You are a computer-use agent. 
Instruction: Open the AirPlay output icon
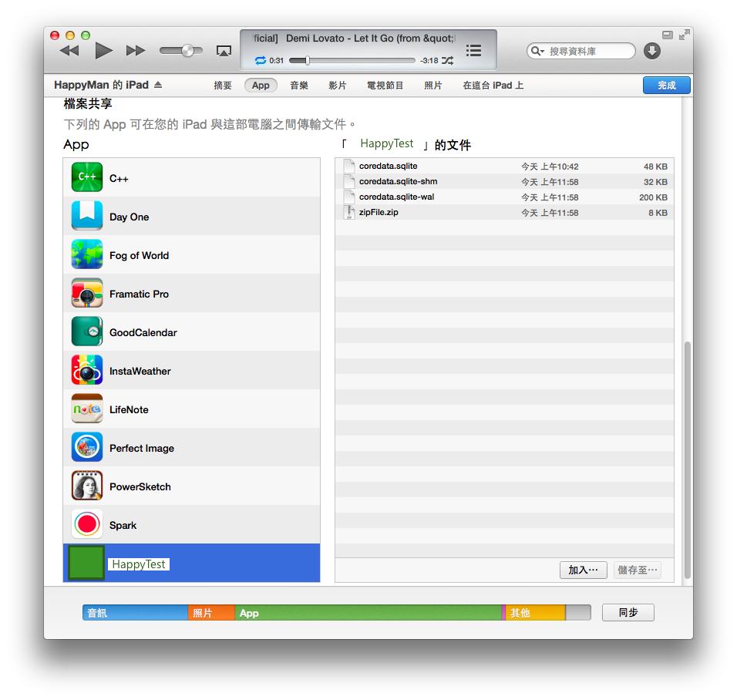(224, 51)
